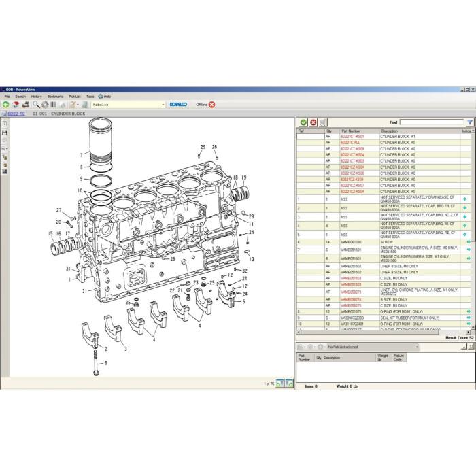The width and height of the screenshot is (476, 476).
Task: Open the Kobelco catalog dropdown
Action: tap(163, 105)
